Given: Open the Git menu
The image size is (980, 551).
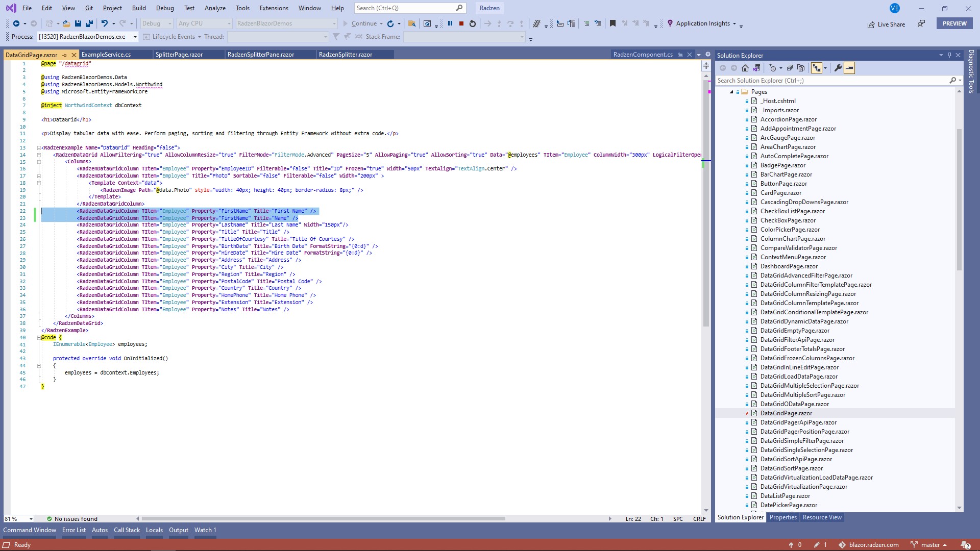Looking at the screenshot, I should pyautogui.click(x=88, y=8).
